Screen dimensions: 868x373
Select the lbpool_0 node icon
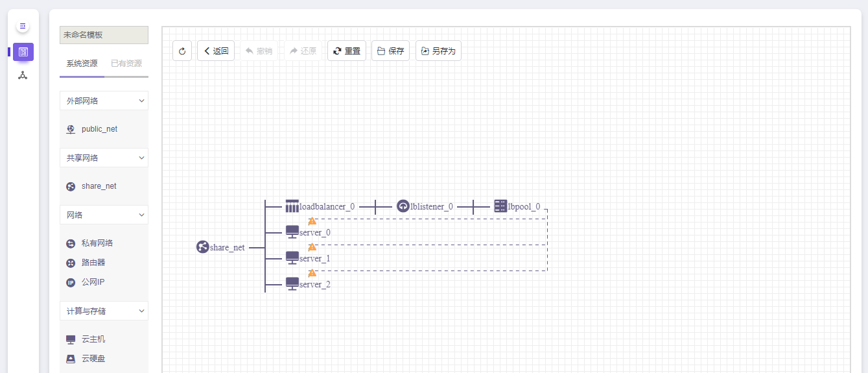[500, 206]
